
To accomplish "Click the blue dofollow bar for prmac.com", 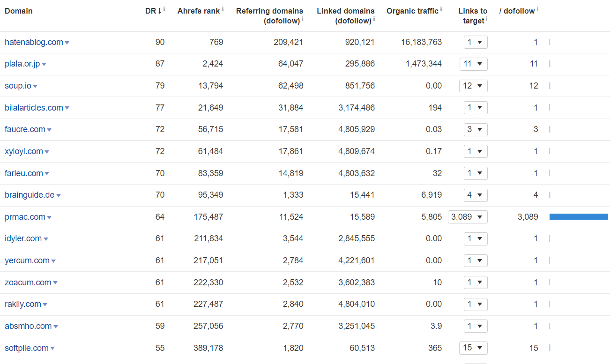I will (579, 217).
